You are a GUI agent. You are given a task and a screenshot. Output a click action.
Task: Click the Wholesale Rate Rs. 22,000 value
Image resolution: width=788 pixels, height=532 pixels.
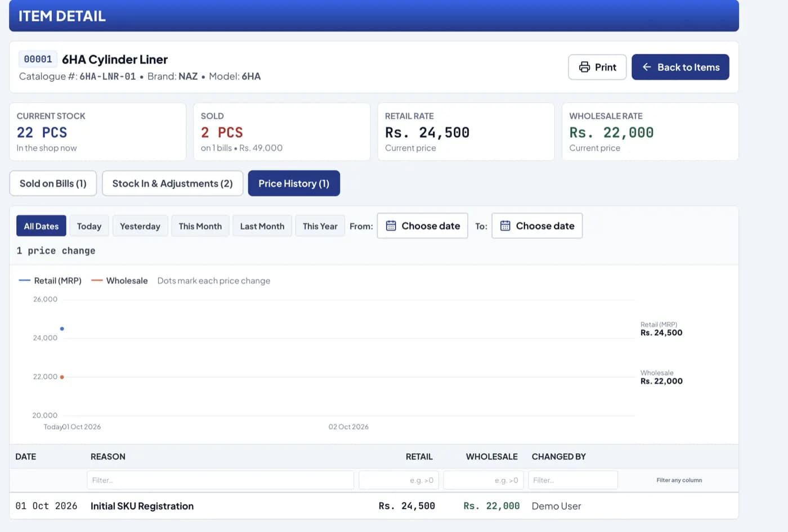point(611,133)
